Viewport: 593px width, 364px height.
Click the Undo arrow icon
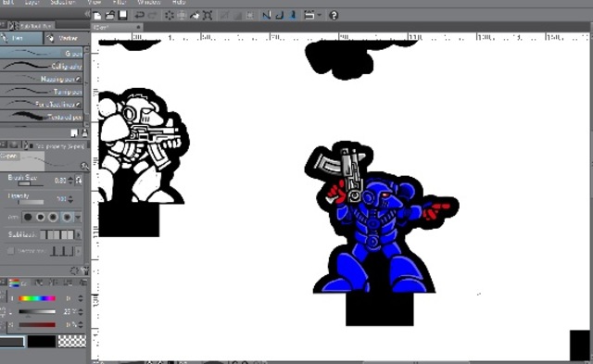140,16
